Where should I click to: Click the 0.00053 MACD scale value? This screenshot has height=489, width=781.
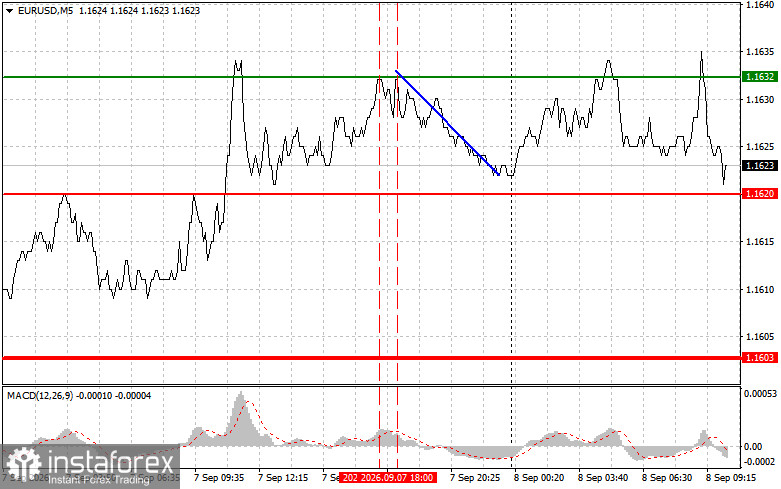(760, 394)
